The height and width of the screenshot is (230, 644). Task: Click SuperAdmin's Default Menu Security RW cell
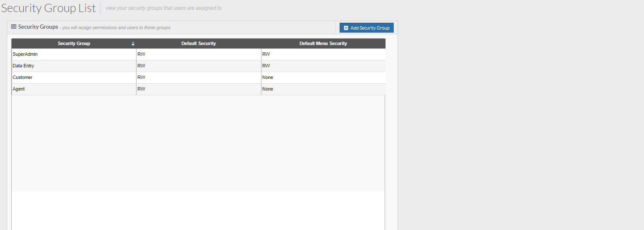tap(266, 54)
